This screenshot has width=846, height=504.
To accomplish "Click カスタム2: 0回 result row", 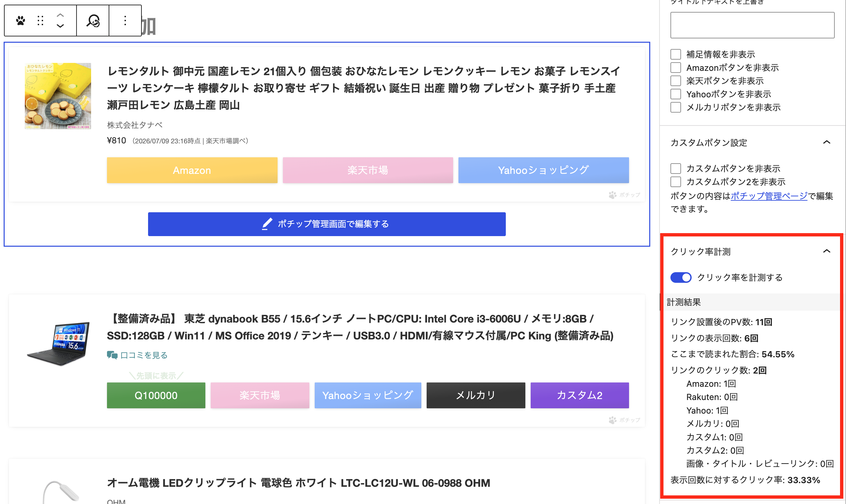I will 715,450.
